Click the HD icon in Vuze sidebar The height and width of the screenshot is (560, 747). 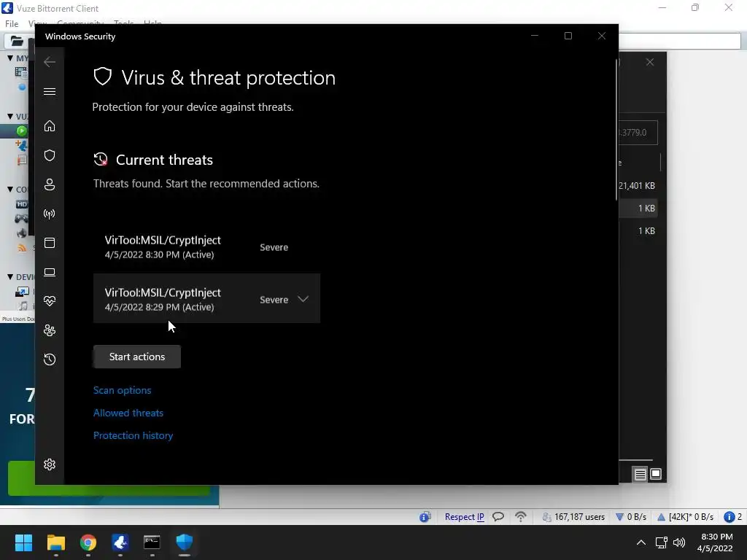pos(22,204)
